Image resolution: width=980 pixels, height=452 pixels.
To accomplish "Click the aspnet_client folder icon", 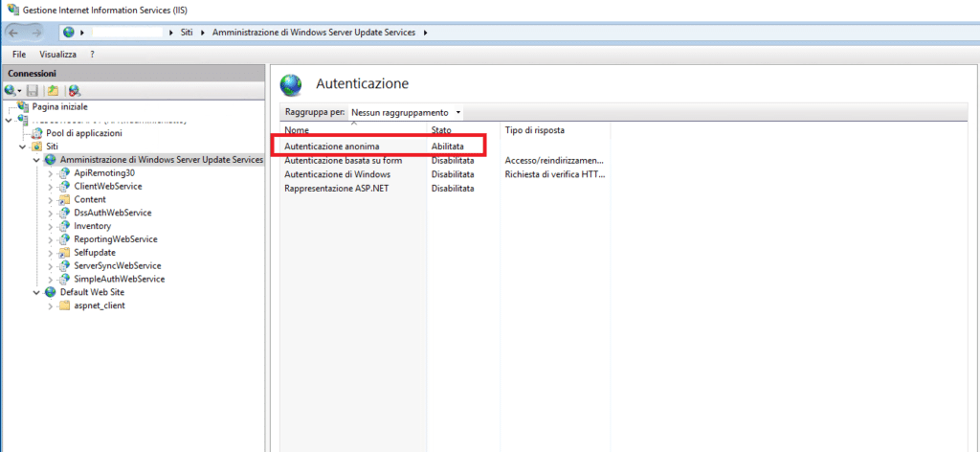I will point(64,305).
